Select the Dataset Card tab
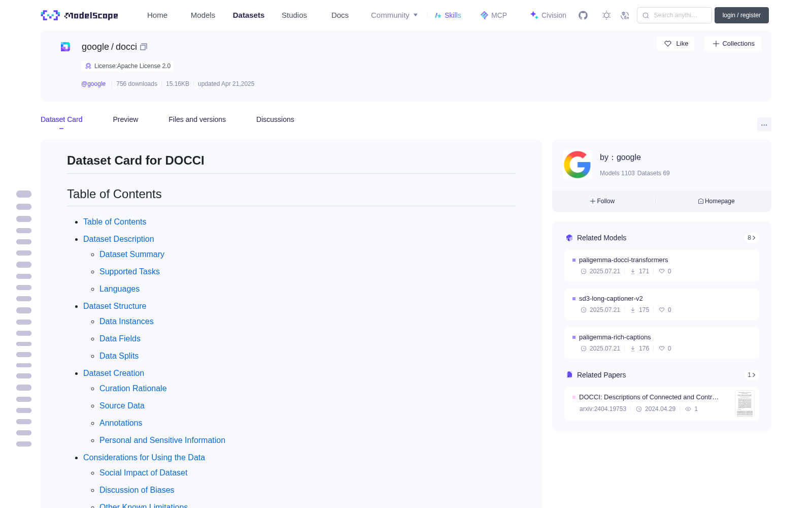812x508 pixels. tap(61, 119)
